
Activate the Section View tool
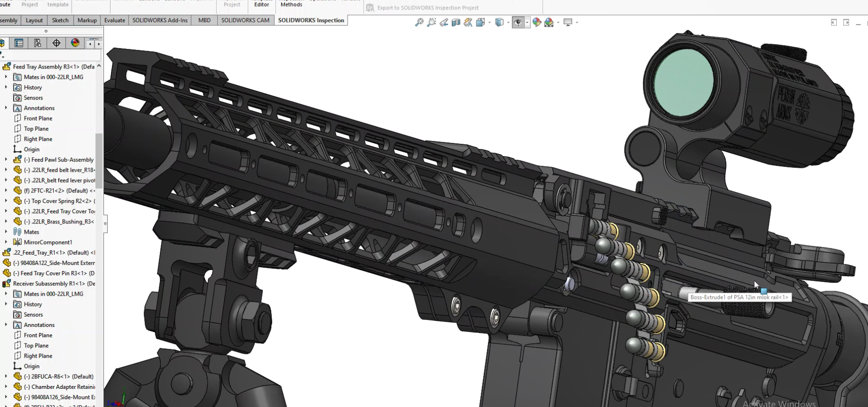[x=456, y=22]
